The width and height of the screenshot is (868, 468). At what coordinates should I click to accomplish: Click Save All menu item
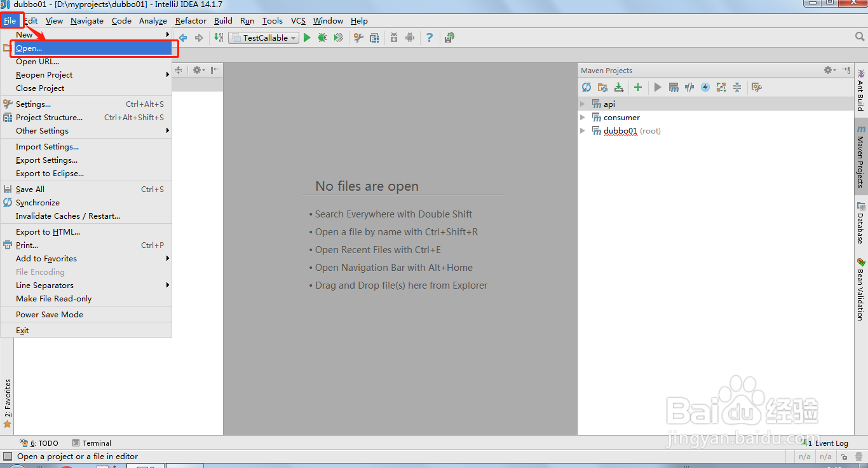86,189
